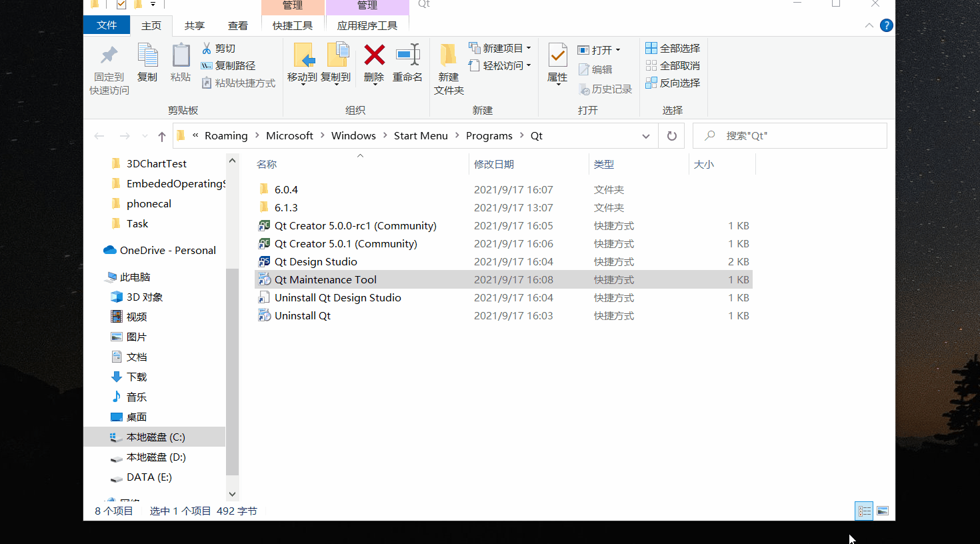Open Properties (属性) checkmark icon

coord(557,55)
